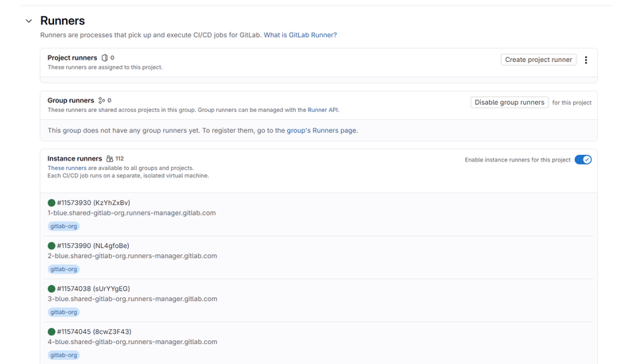Open runner #11573930 (KzYhZxBv) details
Screen dimensions: 636x364
click(93, 203)
